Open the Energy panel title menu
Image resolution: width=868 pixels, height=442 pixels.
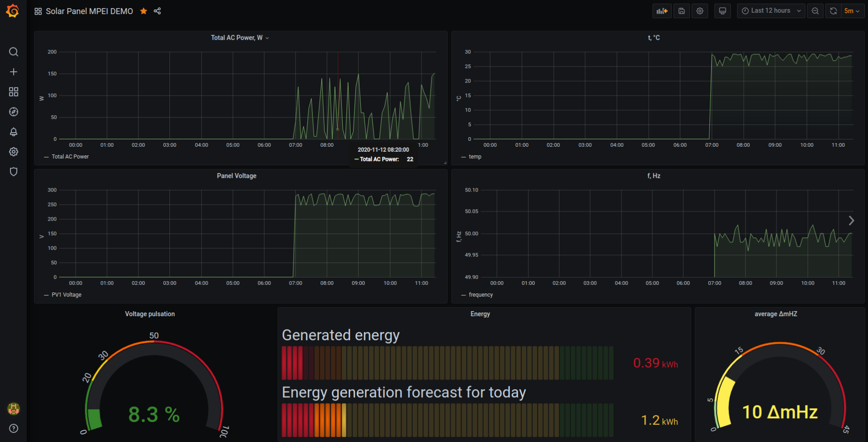[x=480, y=314]
